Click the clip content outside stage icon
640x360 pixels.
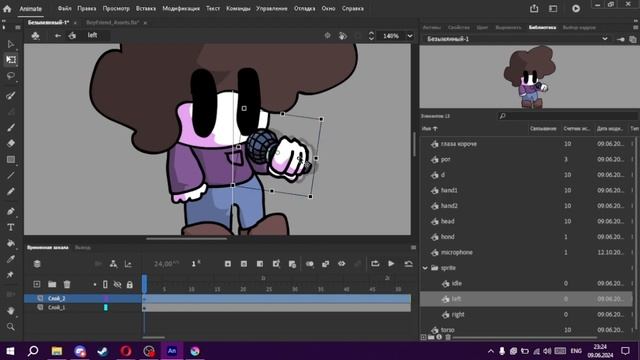[358, 36]
